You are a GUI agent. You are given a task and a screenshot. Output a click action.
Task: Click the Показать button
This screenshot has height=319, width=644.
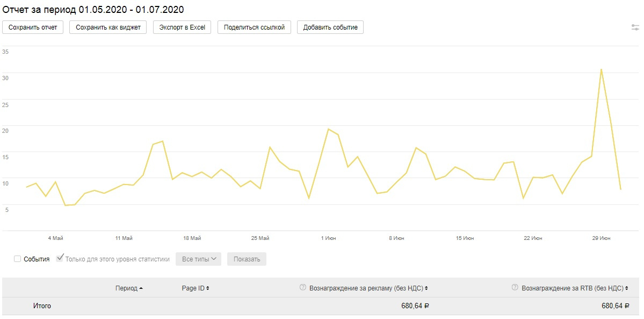click(x=247, y=259)
